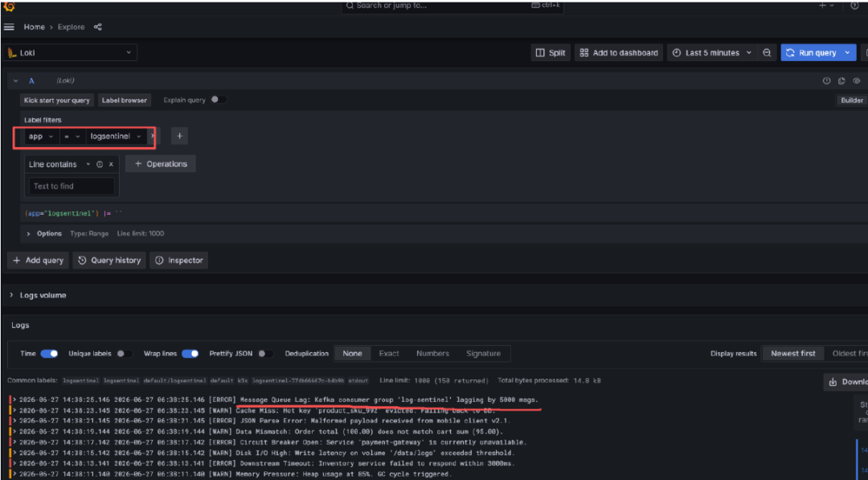
Task: Click the Download logs button
Action: coord(845,381)
